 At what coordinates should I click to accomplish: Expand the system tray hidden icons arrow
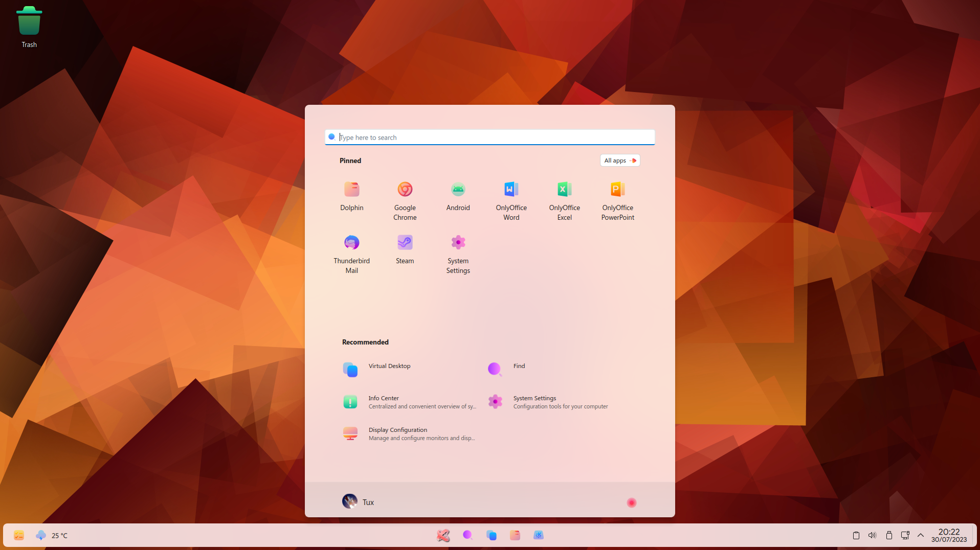[921, 535]
